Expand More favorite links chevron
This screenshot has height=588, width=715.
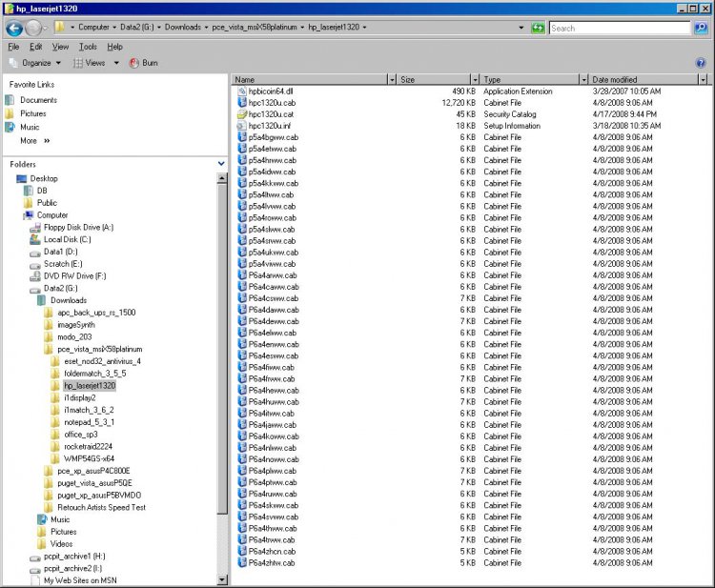pyautogui.click(x=47, y=141)
